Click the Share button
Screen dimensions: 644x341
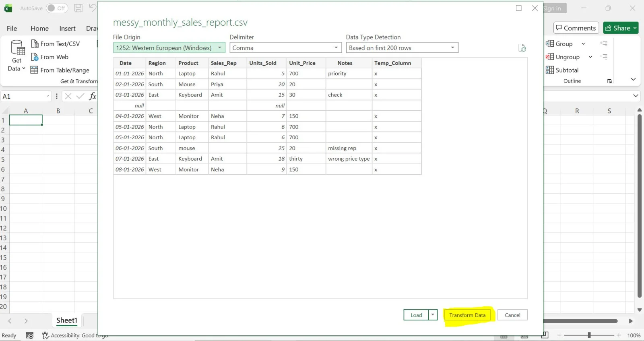[x=621, y=28]
